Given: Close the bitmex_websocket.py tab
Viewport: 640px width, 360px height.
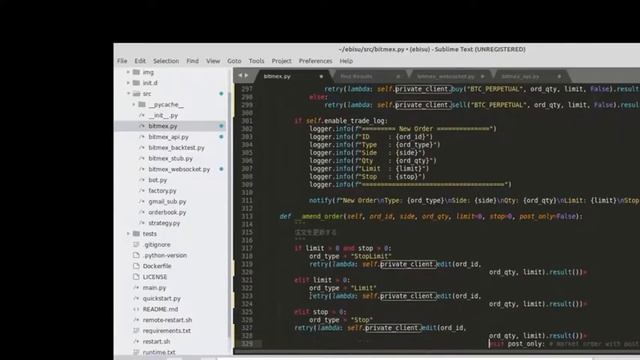Looking at the screenshot, I should coord(482,76).
